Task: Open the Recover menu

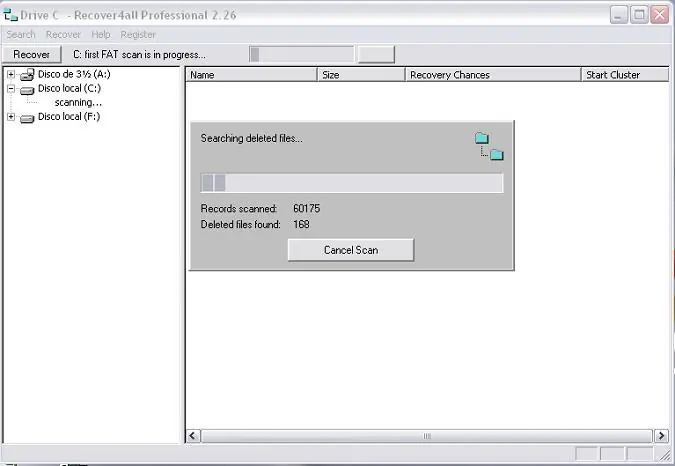Action: tap(63, 34)
